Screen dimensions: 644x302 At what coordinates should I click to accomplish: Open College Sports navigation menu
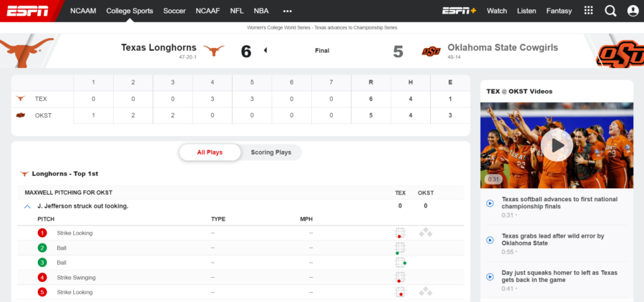click(x=130, y=11)
